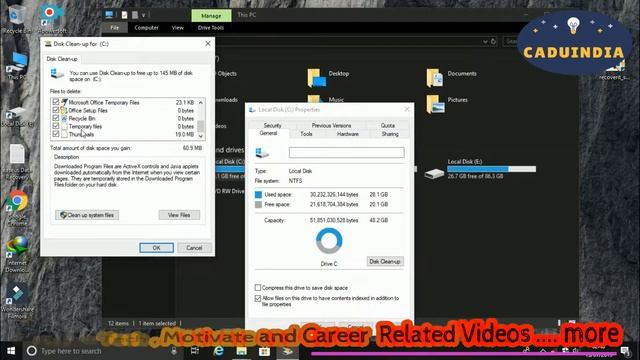Open the Tools tab in Properties

pos(306,134)
